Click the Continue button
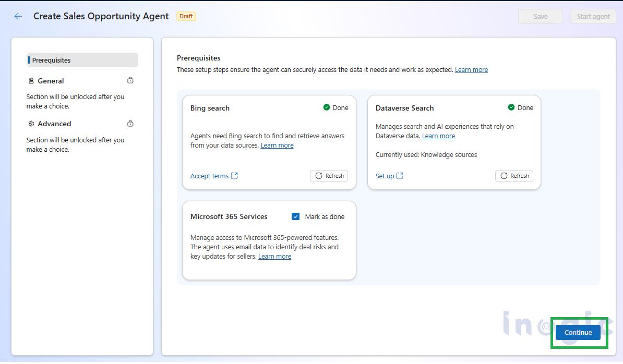This screenshot has width=623, height=364. (578, 333)
